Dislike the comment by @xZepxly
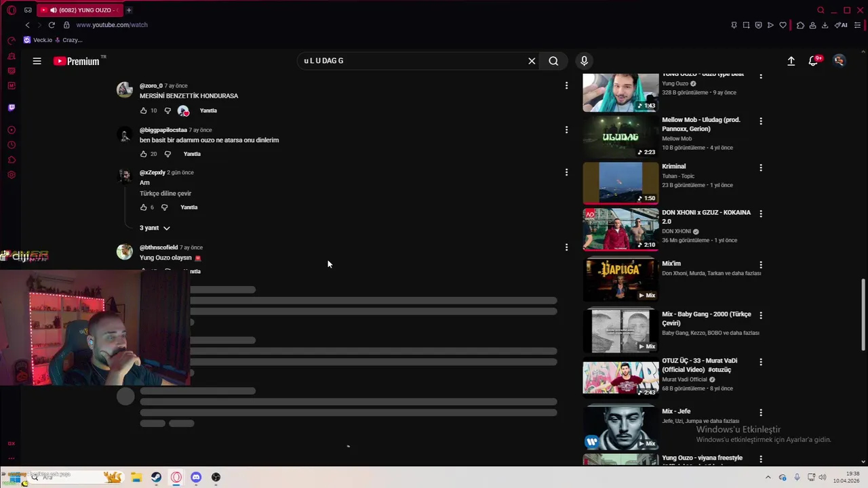Viewport: 868px width, 488px height. click(x=164, y=207)
